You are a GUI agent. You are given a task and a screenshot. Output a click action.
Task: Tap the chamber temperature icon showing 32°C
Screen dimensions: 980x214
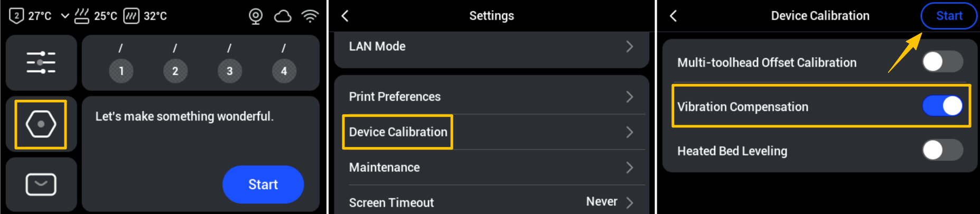tap(131, 16)
